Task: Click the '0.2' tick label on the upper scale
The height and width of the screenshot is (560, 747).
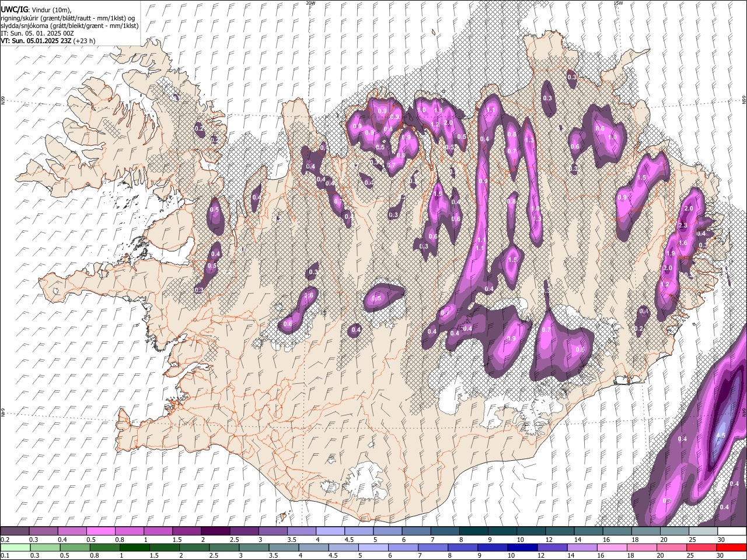Action: [x=5, y=540]
